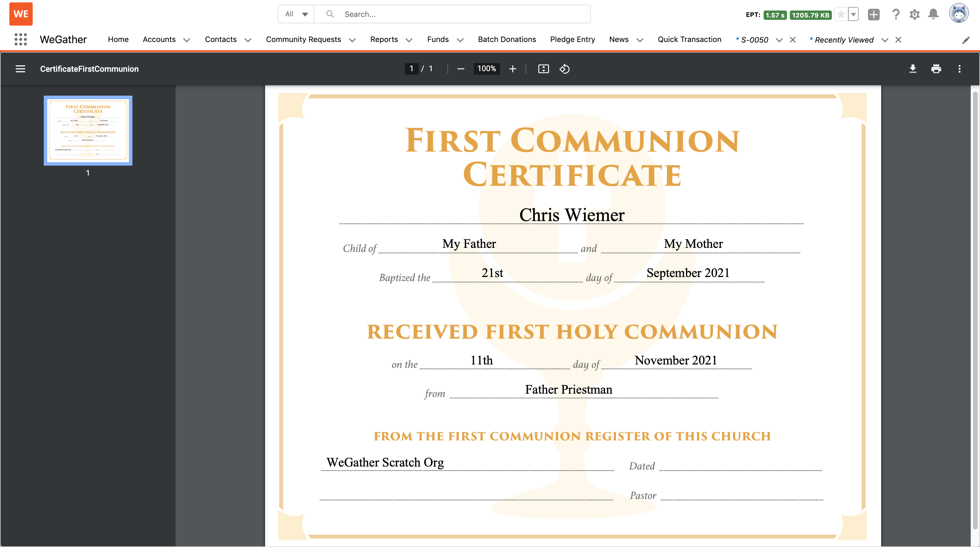Open the notifications bell
The image size is (980, 547).
[933, 15]
